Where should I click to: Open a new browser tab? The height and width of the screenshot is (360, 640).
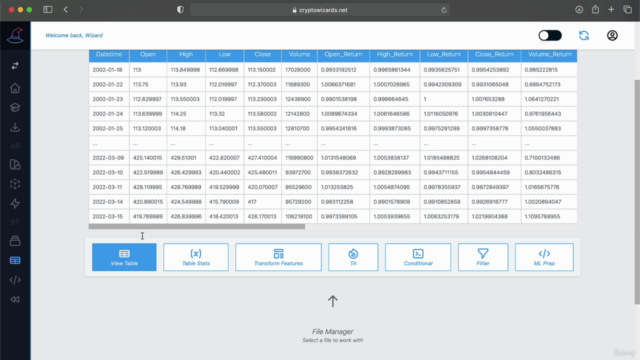611,9
